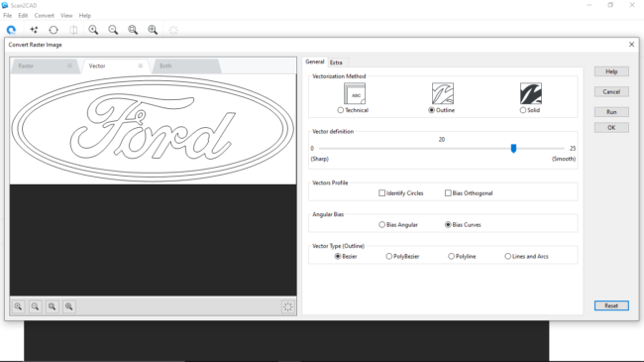The width and height of the screenshot is (644, 362).
Task: Open the Help menu
Action: tap(85, 15)
